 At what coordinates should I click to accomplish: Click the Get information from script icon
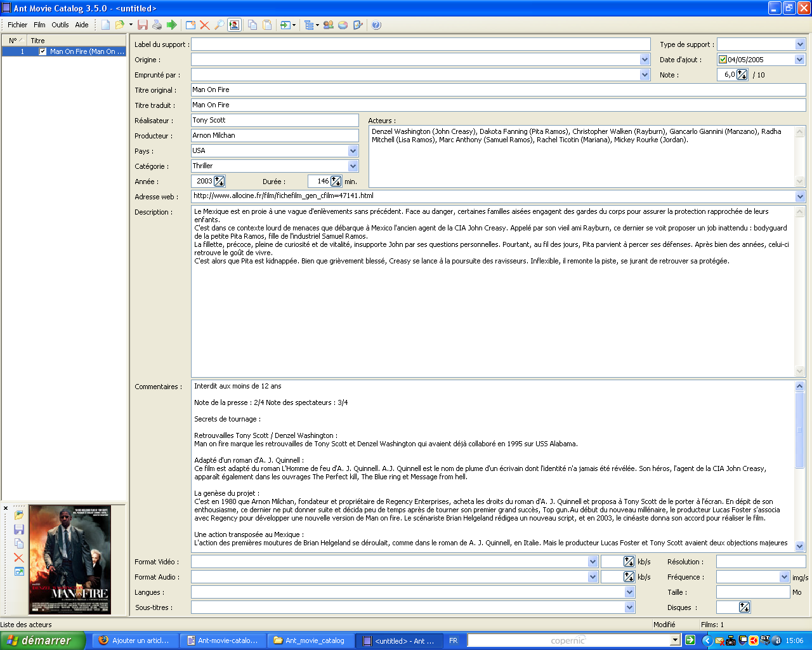285,25
